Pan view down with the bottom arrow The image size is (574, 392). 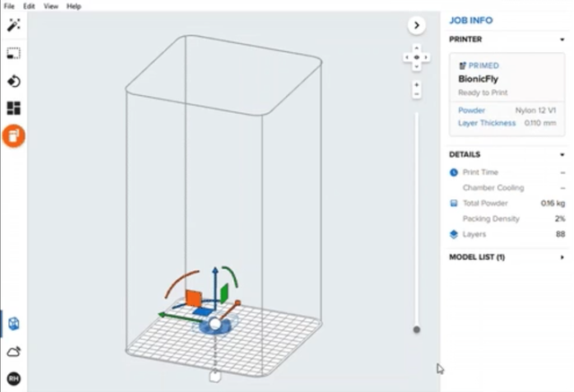(x=416, y=66)
